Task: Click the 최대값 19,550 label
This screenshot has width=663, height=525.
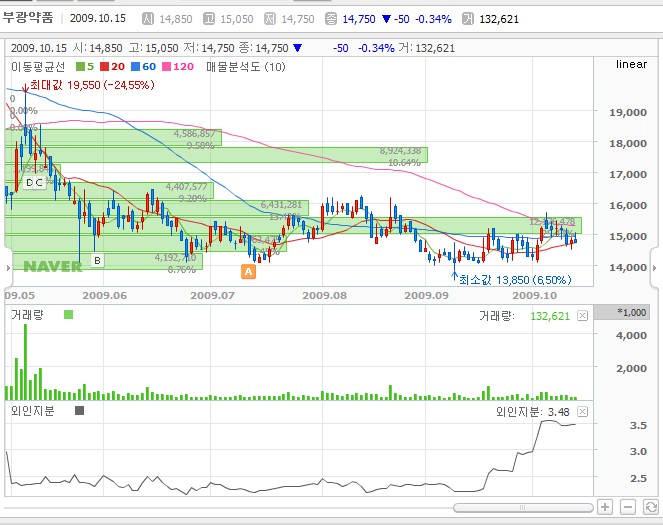Action: coord(92,85)
